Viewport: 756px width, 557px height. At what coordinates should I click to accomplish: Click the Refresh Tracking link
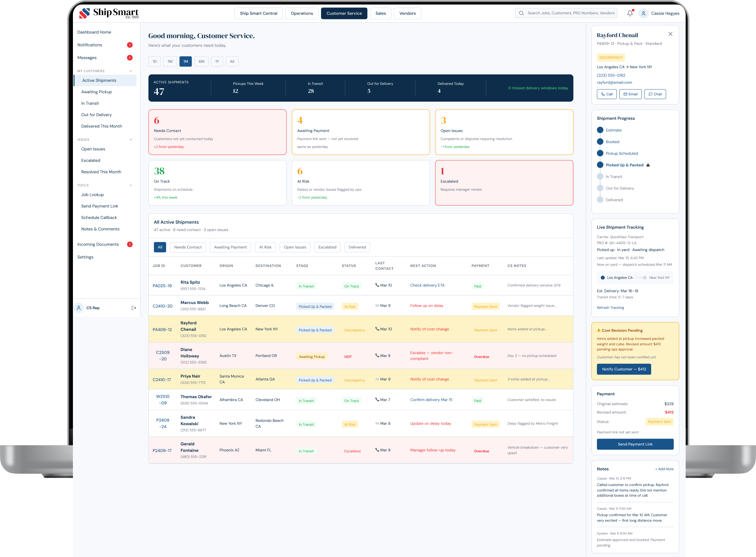pos(610,308)
